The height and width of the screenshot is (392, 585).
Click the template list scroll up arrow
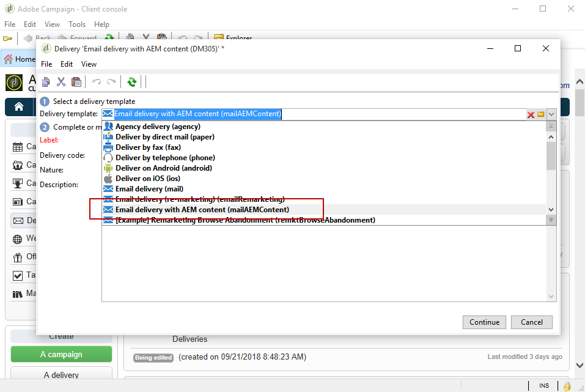click(x=551, y=137)
